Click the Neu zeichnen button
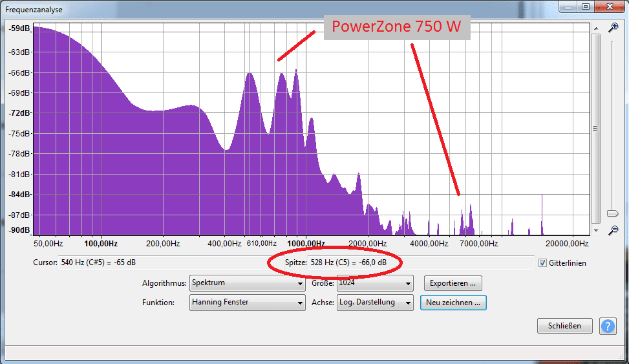The height and width of the screenshot is (364, 629). [453, 303]
